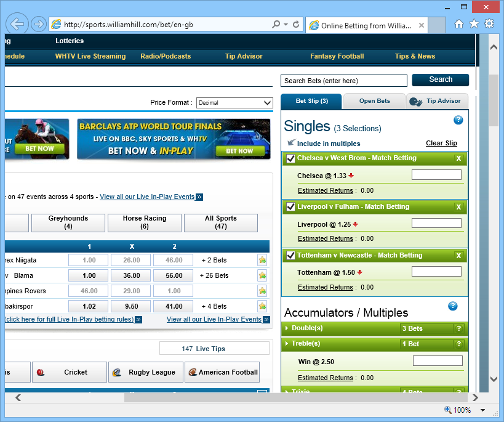
Task: Click the zoom magnifier icon in status bar
Action: coord(448,410)
